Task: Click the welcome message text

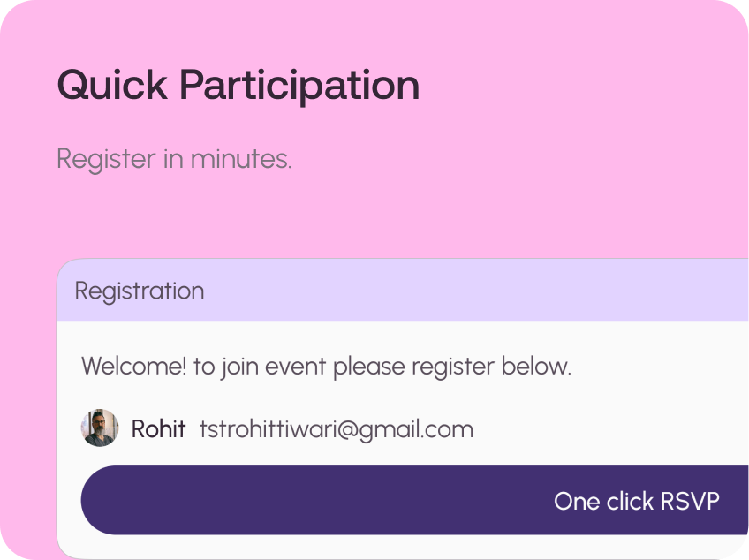Action: coord(326,366)
